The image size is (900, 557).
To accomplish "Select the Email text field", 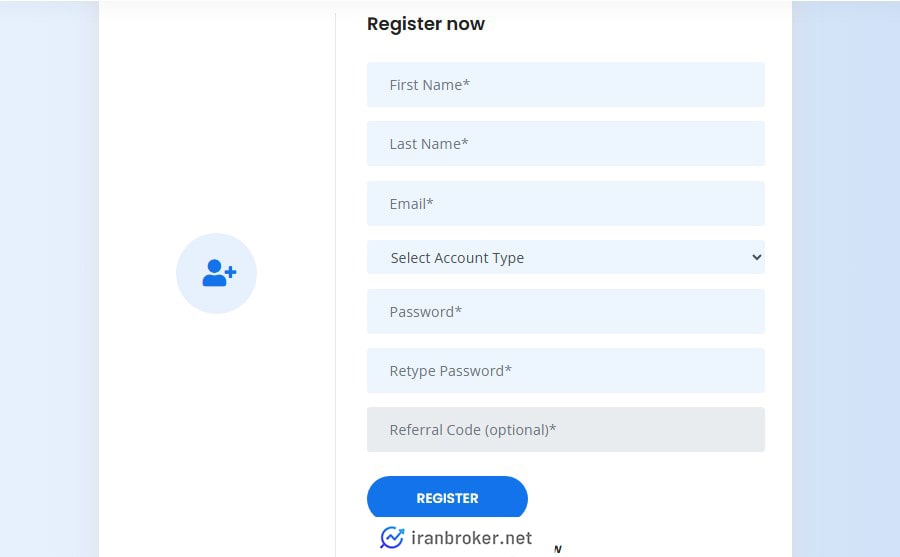I will 565,203.
